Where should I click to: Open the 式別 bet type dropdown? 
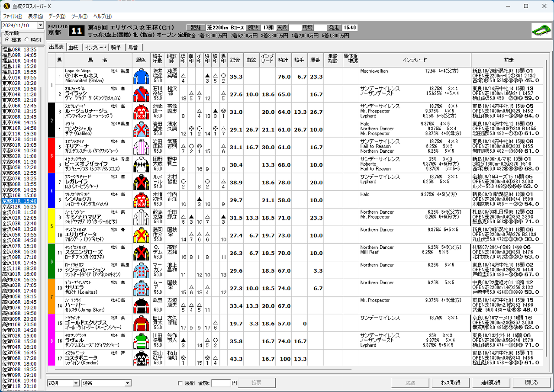click(76, 383)
